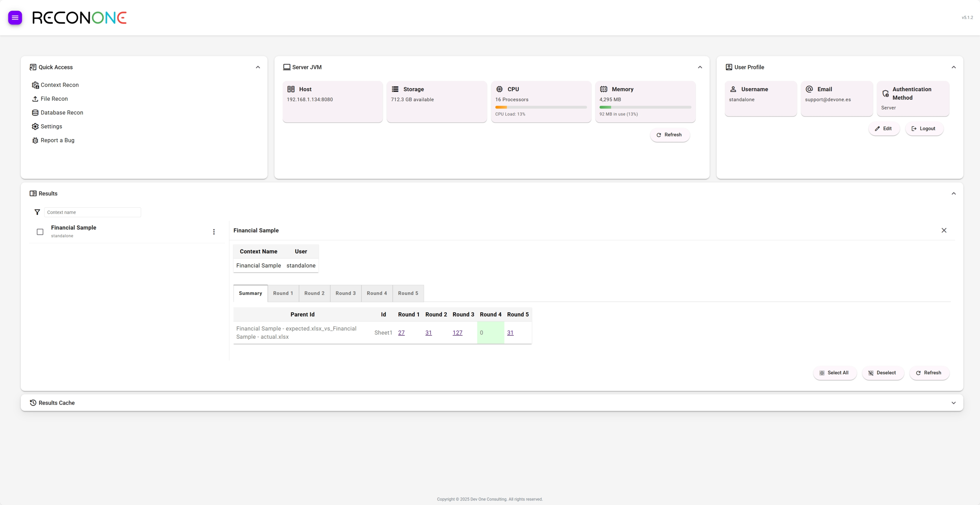Collapse the Server JVM panel

(700, 67)
